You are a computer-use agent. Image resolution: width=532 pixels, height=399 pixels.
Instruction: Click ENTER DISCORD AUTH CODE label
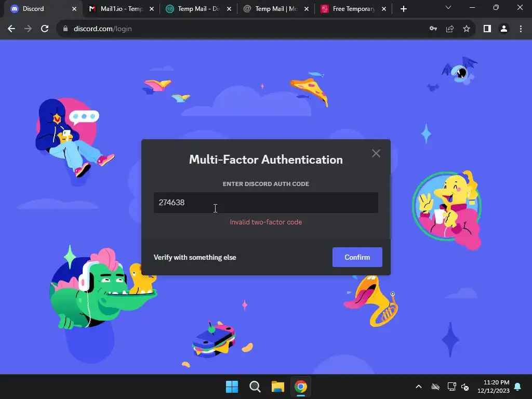[x=265, y=184]
